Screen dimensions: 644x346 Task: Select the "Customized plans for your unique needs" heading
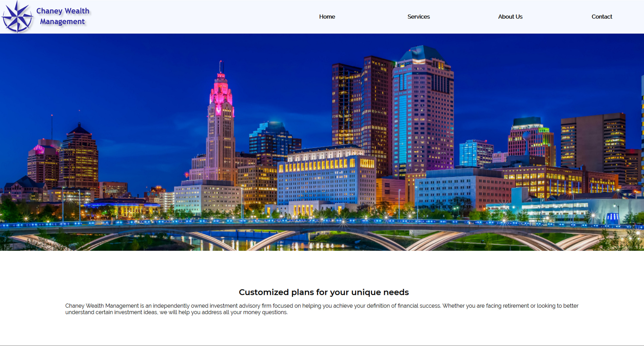(324, 292)
